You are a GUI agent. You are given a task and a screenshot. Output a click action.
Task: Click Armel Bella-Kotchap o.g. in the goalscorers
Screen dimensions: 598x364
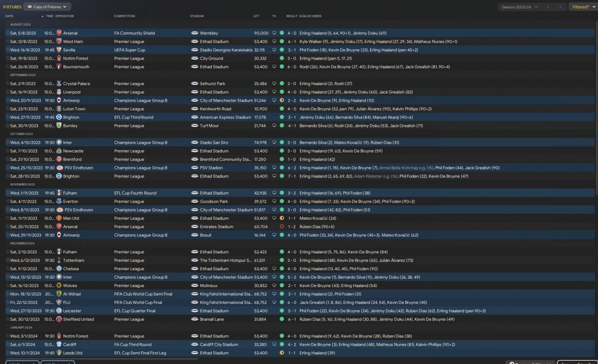[x=406, y=168]
